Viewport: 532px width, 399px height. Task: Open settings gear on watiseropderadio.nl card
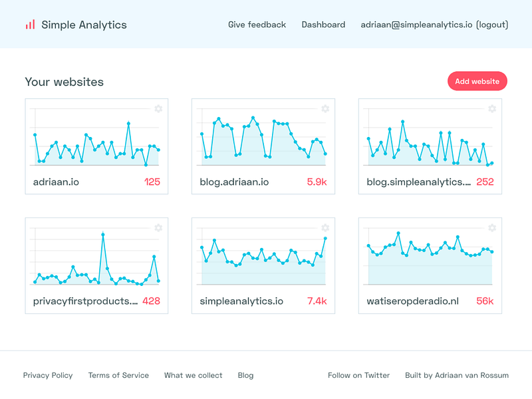(x=492, y=227)
